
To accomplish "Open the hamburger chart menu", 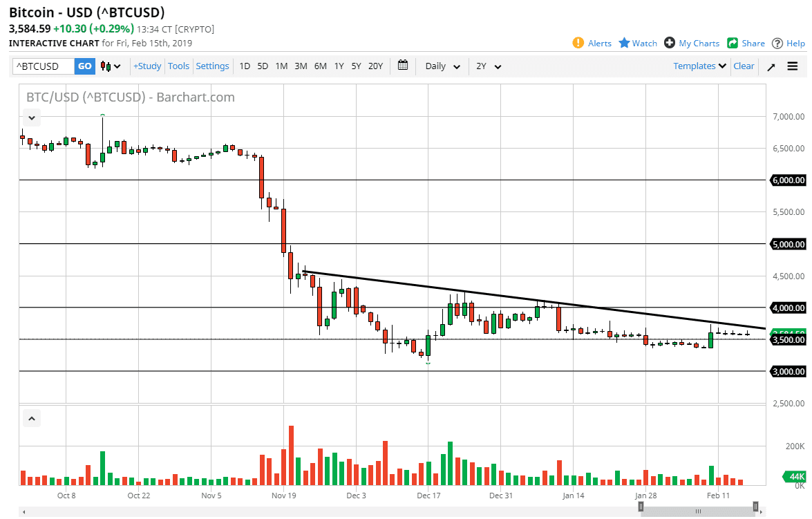I will point(793,66).
